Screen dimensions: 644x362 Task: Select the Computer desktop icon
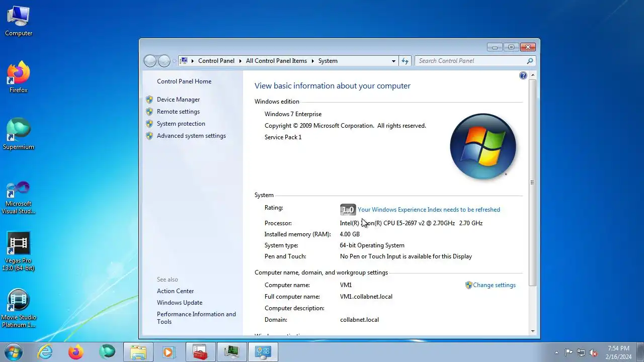(19, 21)
